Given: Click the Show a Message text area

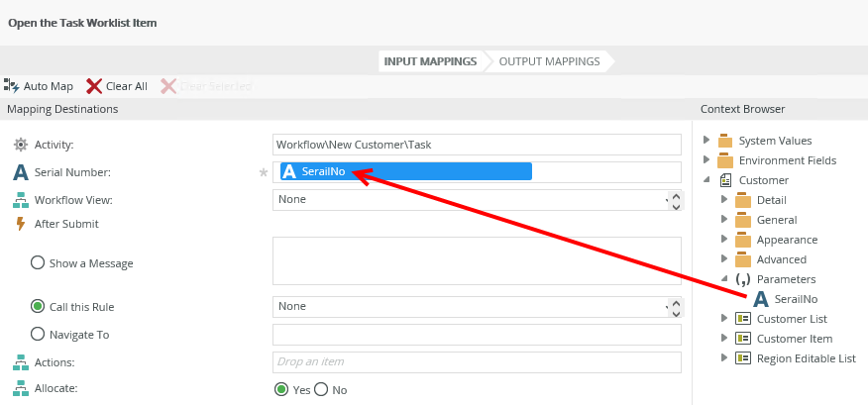Looking at the screenshot, I should coord(477,261).
